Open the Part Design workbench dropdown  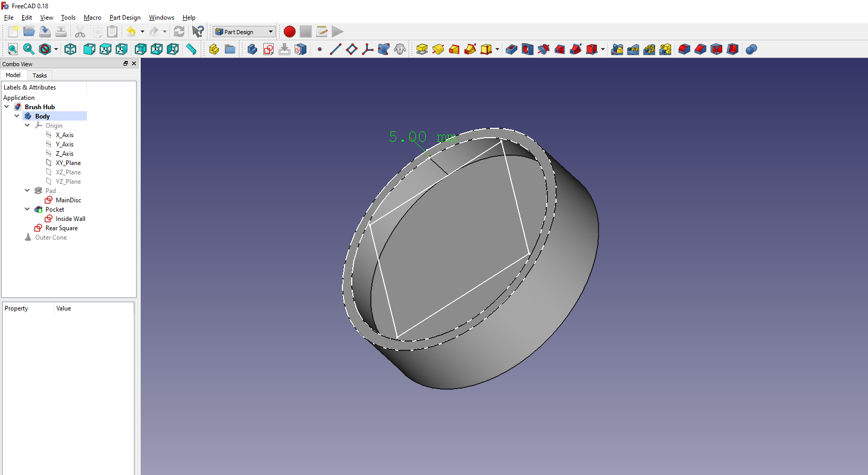[x=244, y=32]
